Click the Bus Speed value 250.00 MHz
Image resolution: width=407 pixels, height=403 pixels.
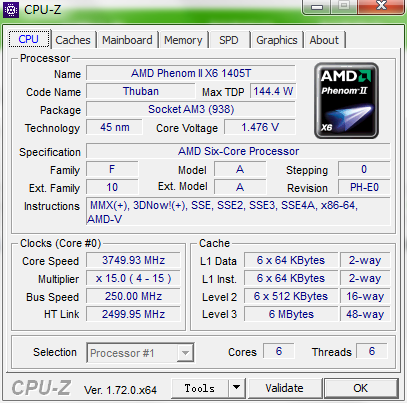pyautogui.click(x=133, y=296)
